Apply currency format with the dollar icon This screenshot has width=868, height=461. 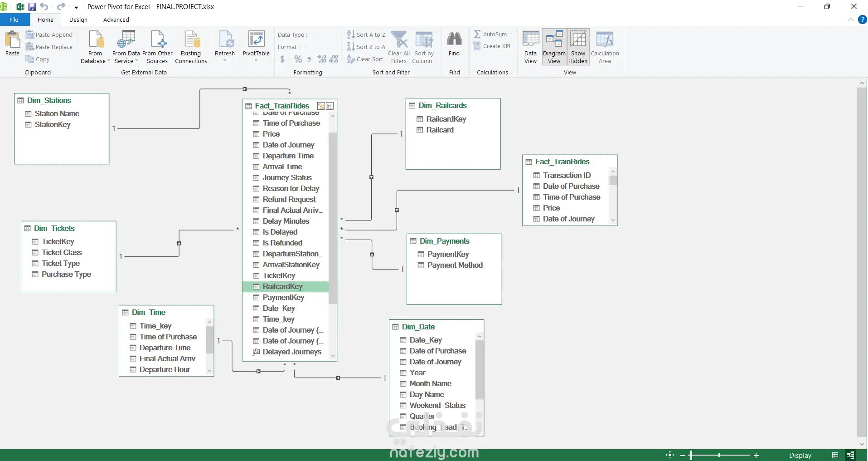(282, 59)
